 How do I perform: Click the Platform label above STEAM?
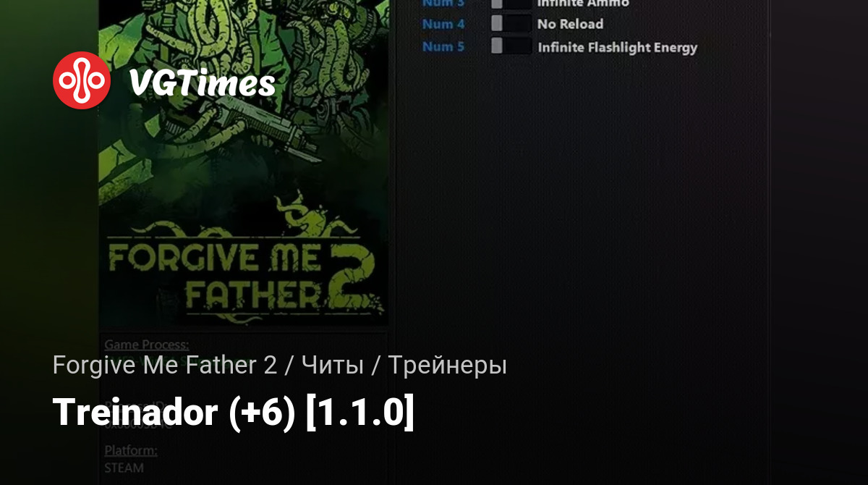[x=131, y=450]
